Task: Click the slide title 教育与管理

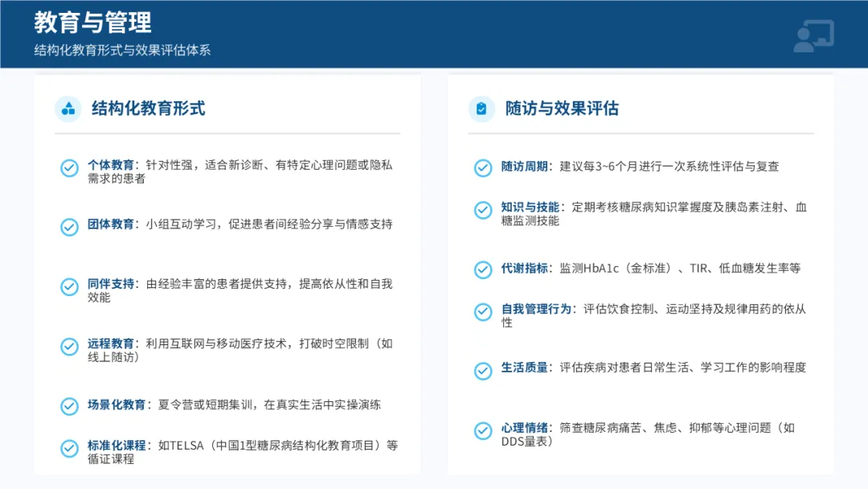Action: [x=92, y=23]
